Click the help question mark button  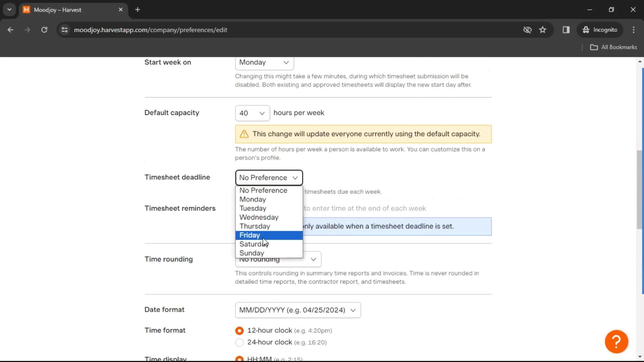[x=616, y=341]
